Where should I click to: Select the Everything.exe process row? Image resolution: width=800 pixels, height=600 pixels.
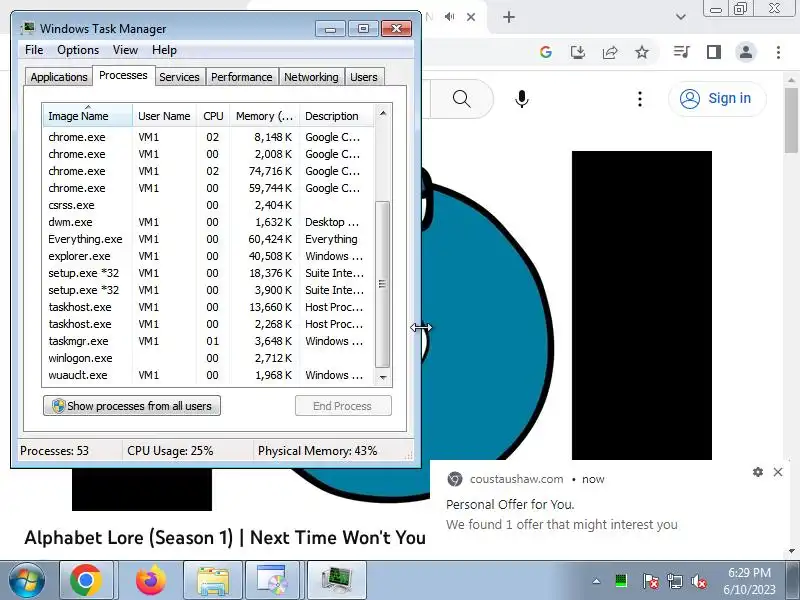(x=209, y=239)
